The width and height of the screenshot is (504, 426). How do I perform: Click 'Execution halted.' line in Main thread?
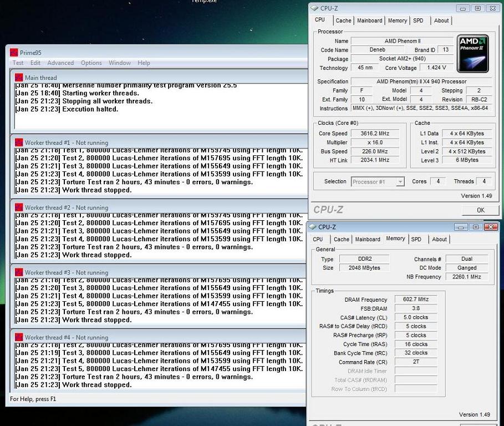pyautogui.click(x=67, y=109)
